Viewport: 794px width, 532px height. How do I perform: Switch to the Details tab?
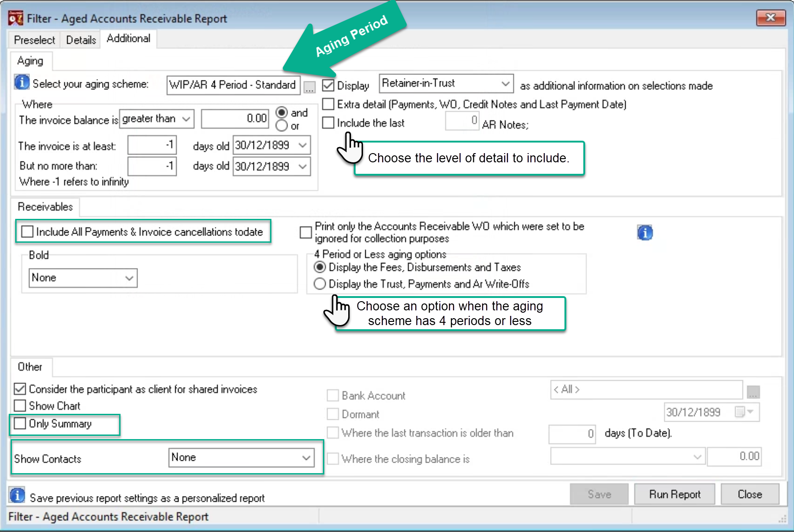tap(81, 40)
